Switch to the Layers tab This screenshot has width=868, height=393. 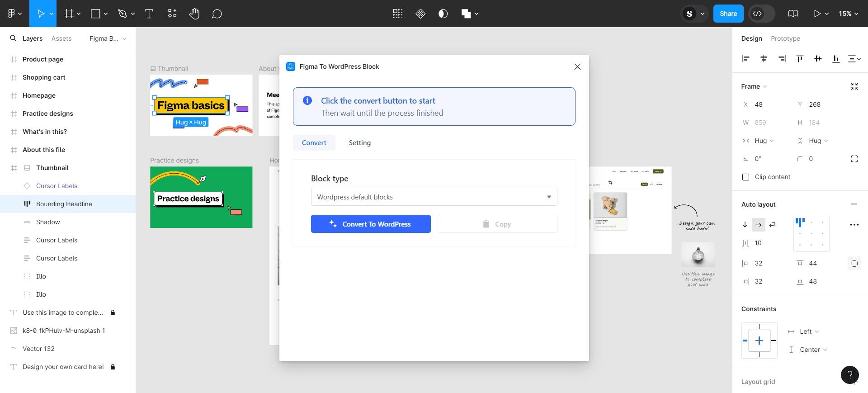[x=33, y=38]
